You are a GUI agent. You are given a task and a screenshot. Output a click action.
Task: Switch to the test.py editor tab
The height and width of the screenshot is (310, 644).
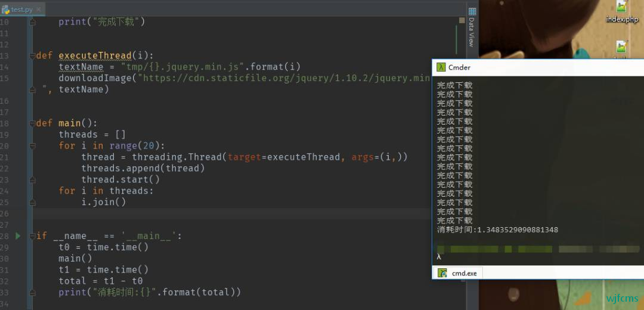tap(22, 9)
